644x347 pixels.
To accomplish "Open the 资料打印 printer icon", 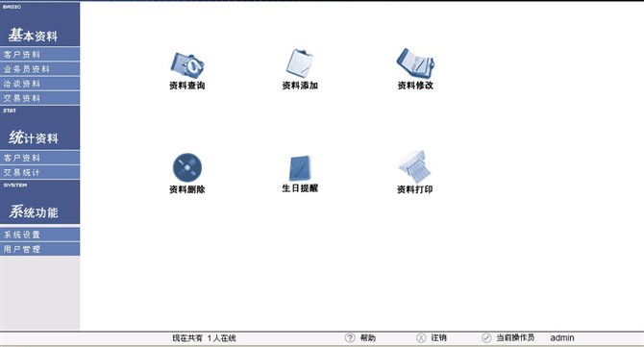I will click(x=415, y=166).
